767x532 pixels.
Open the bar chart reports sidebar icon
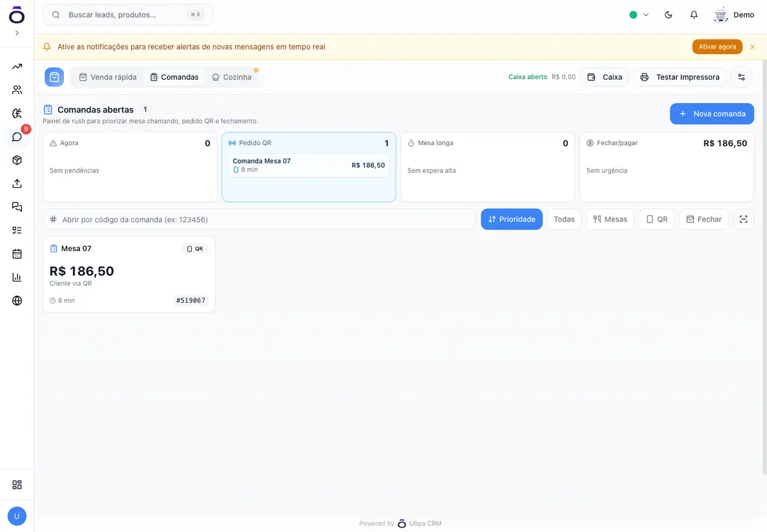(17, 277)
